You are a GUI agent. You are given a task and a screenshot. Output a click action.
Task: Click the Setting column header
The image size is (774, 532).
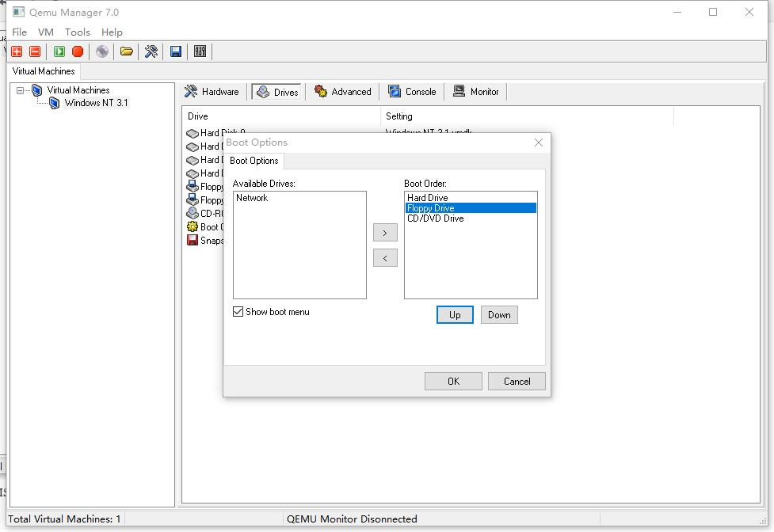tap(527, 116)
